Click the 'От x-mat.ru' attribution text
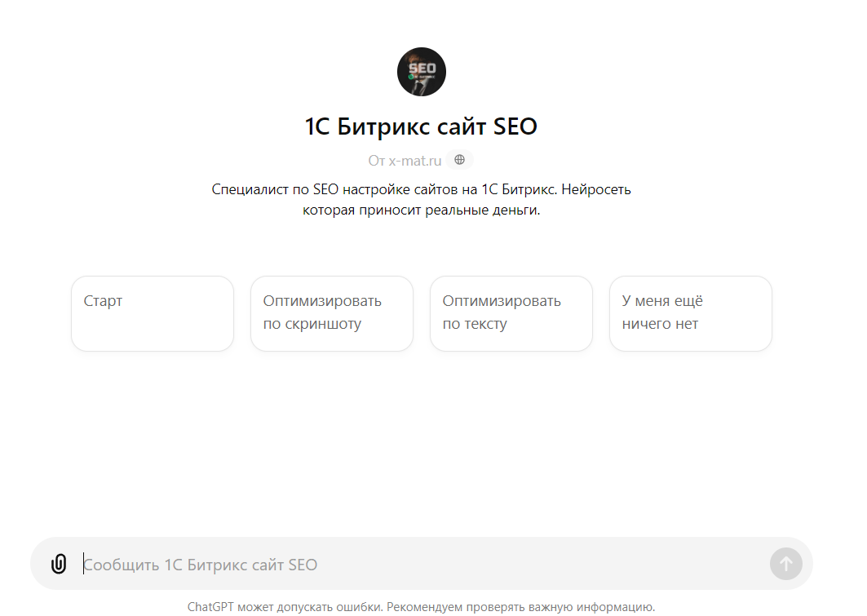 (x=405, y=160)
